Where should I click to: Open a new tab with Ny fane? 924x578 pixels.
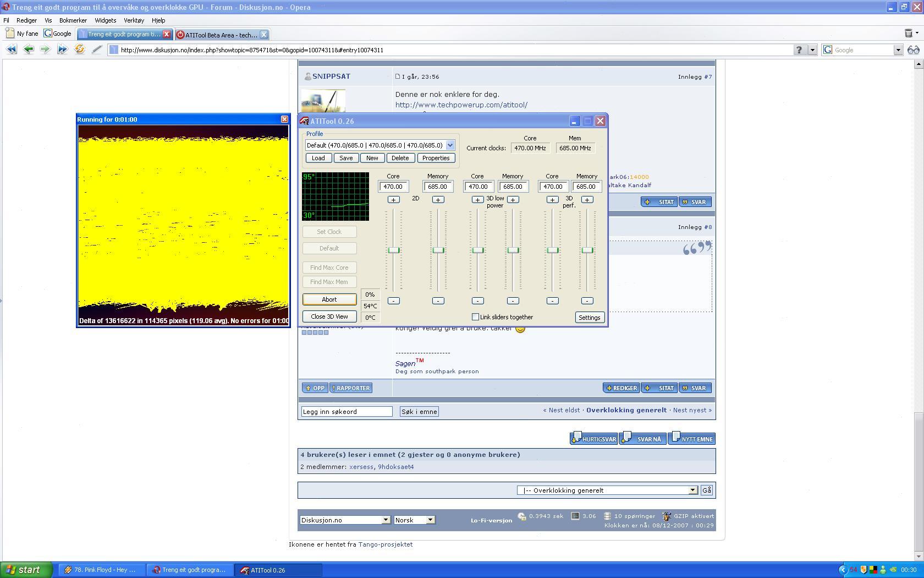[x=22, y=34]
